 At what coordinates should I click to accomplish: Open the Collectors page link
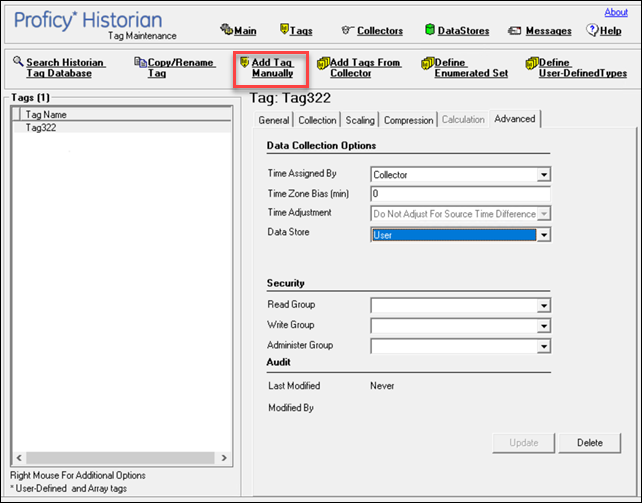380,31
